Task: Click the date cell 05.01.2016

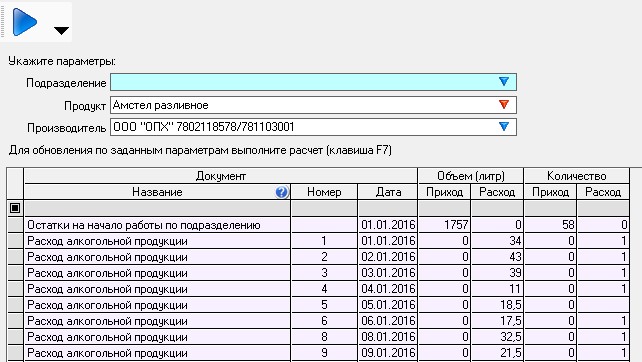Action: [388, 305]
